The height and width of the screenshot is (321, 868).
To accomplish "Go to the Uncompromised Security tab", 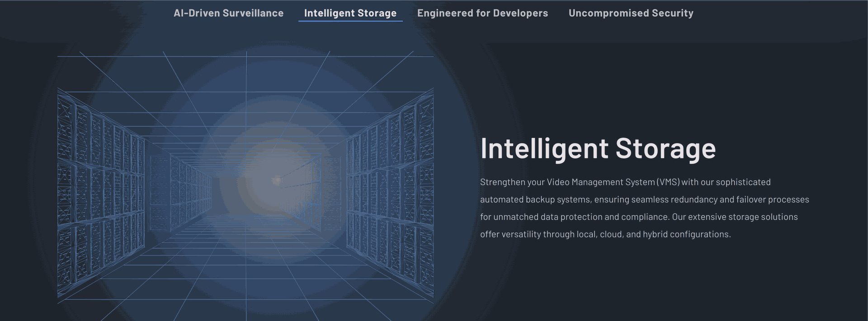I will tap(631, 13).
